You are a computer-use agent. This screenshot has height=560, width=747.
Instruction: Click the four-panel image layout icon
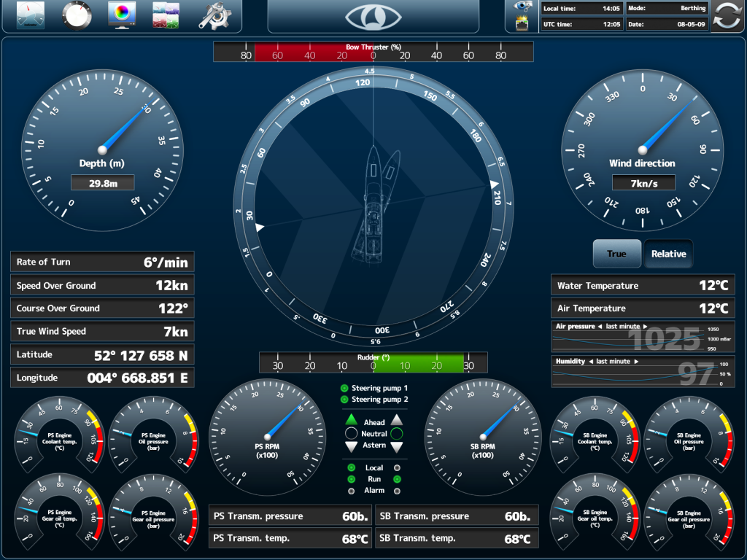pos(166,15)
